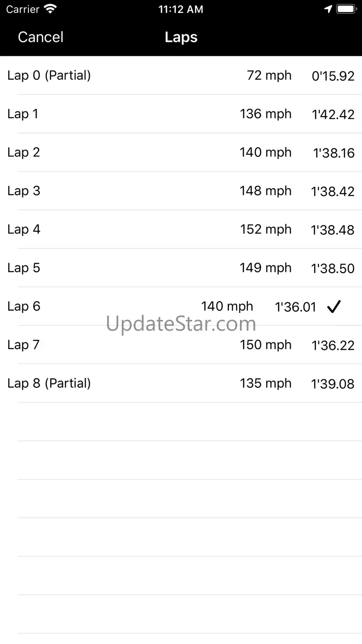Tap the 1'36.22 lap time
The width and height of the screenshot is (362, 644).
point(333,345)
